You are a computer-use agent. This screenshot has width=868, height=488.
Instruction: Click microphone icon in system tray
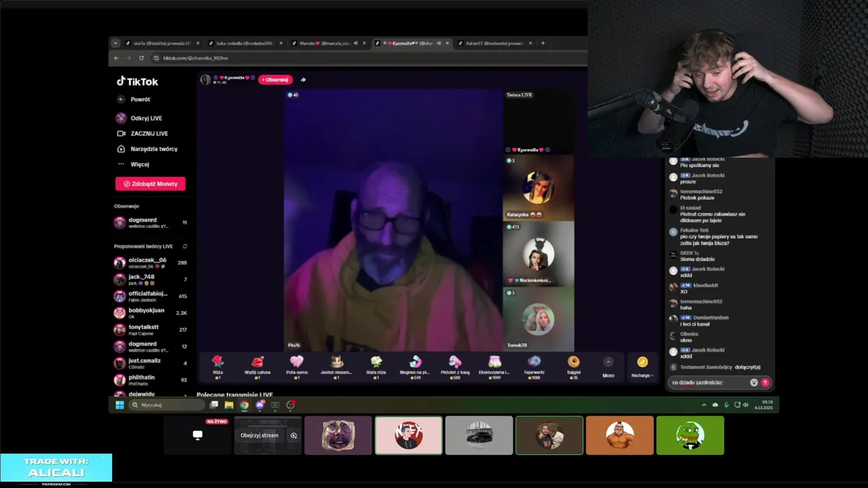coord(726,405)
